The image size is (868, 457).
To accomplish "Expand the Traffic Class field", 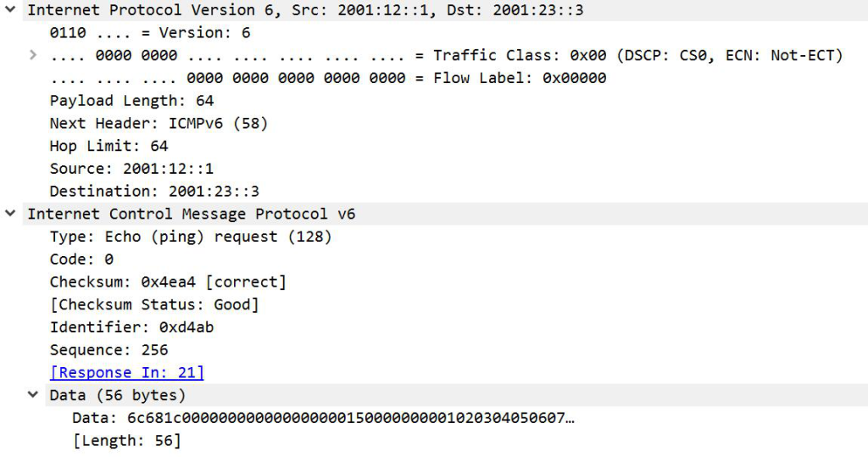I will (33, 55).
